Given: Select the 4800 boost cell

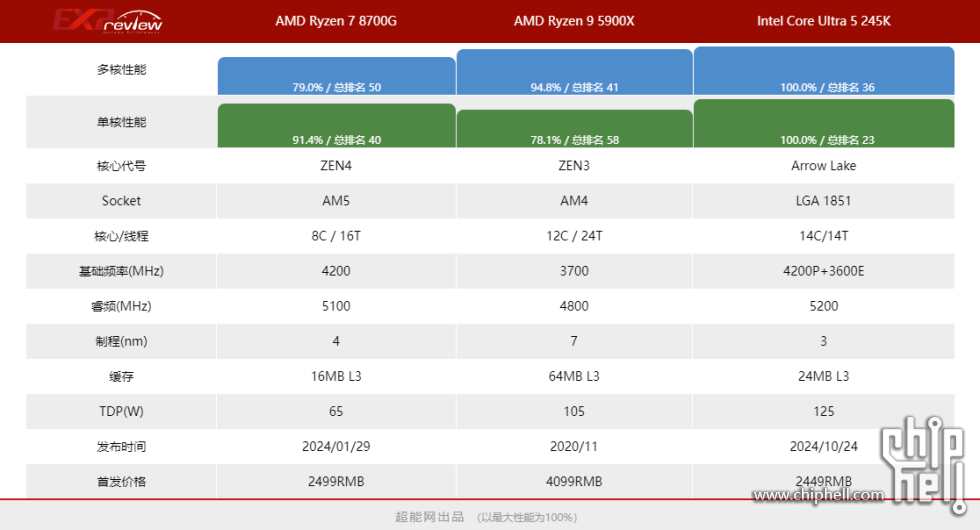Looking at the screenshot, I should [574, 306].
